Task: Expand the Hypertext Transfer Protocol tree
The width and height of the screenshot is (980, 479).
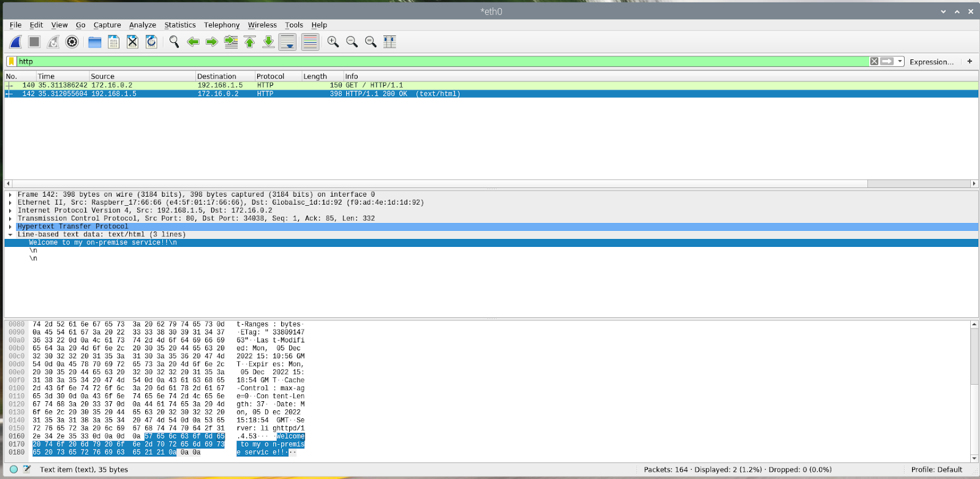Action: point(10,227)
